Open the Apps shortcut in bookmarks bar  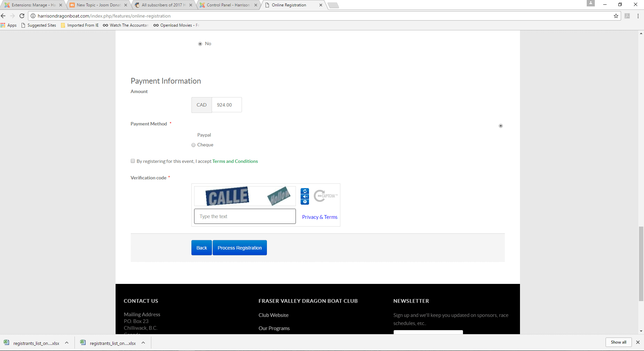[9, 25]
